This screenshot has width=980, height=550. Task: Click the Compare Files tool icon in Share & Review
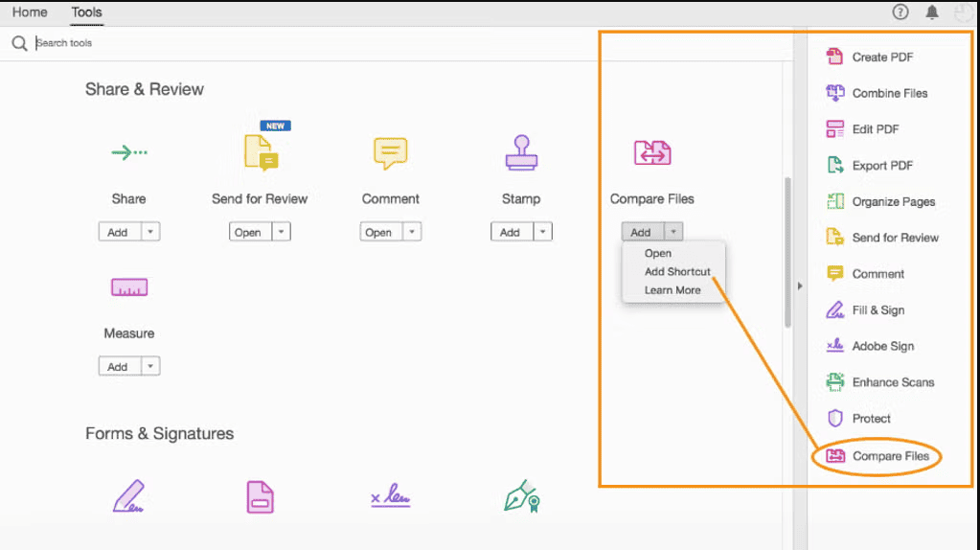(652, 152)
